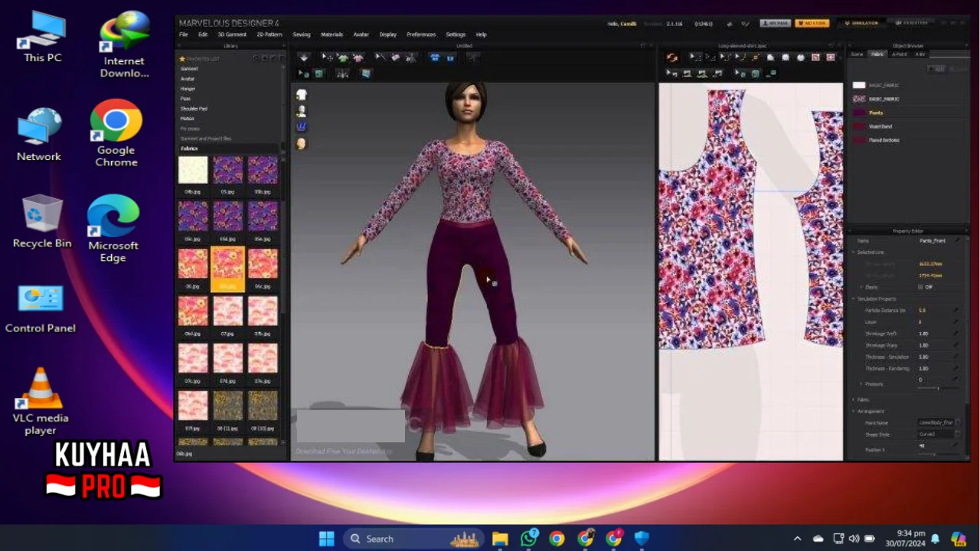The image size is (980, 551).
Task: Click the red internal shape tool icon
Action: click(815, 57)
